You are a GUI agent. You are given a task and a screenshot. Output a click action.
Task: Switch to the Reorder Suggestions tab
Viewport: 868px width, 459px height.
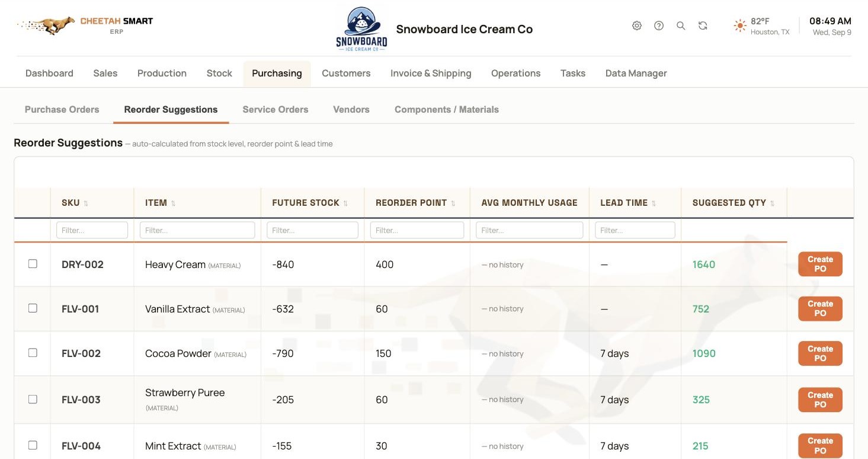coord(171,110)
